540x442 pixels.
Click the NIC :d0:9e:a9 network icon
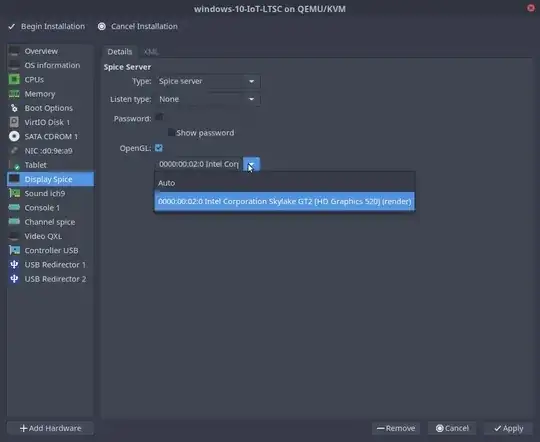[x=14, y=151]
